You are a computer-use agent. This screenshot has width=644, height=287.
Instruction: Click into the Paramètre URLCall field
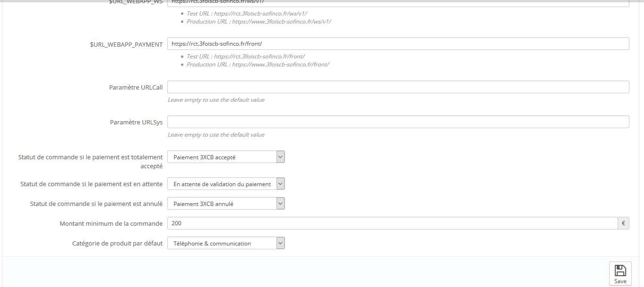tap(398, 87)
